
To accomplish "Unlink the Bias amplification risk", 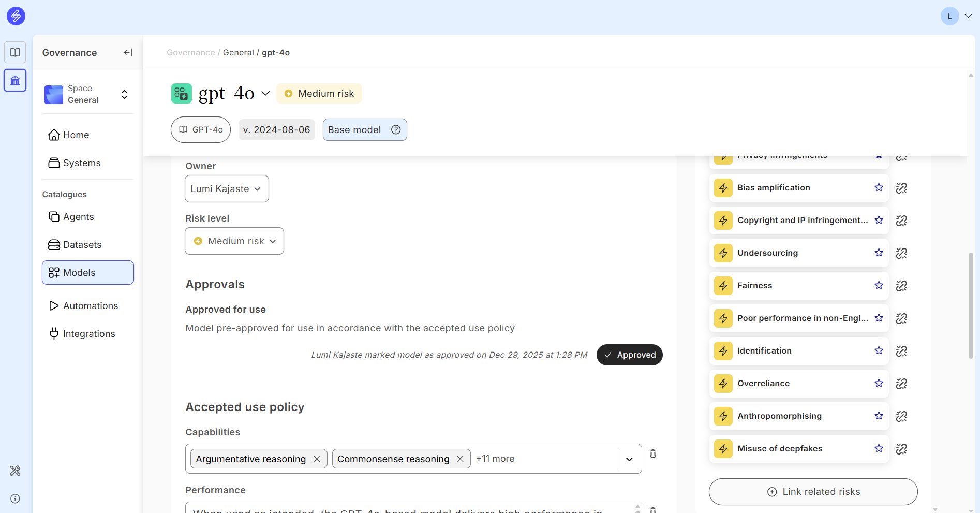I will (x=901, y=188).
